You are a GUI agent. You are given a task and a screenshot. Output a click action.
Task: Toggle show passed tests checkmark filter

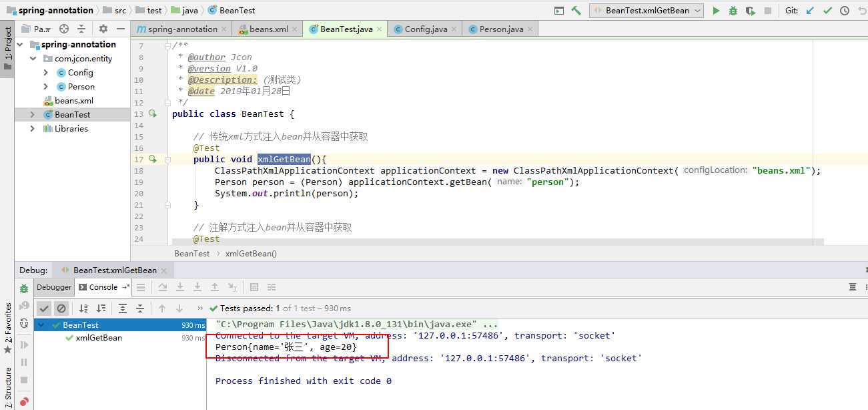[43, 309]
